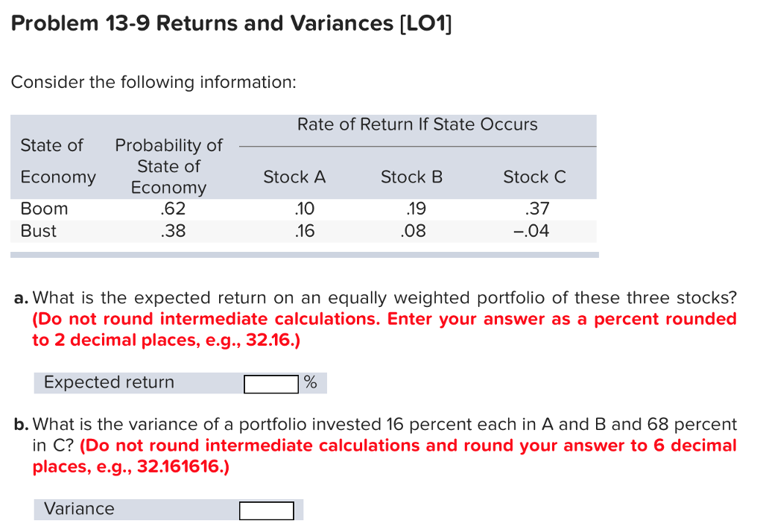Select the Probability of State of Economy header

[168, 166]
